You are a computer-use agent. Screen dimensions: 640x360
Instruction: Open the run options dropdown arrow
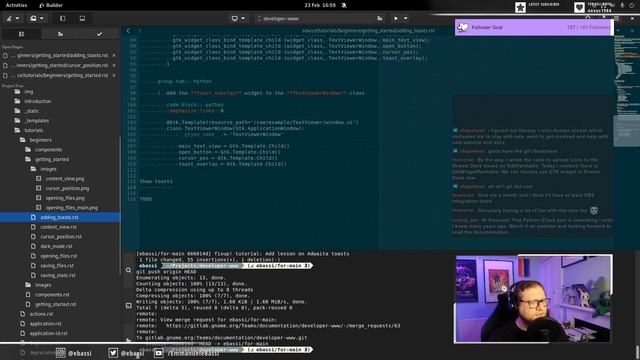pyautogui.click(x=405, y=18)
